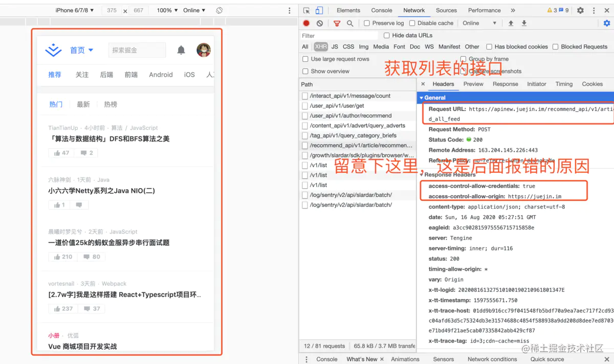This screenshot has height=364, width=614.
Task: Select the 关注 category tab
Action: pos(82,75)
